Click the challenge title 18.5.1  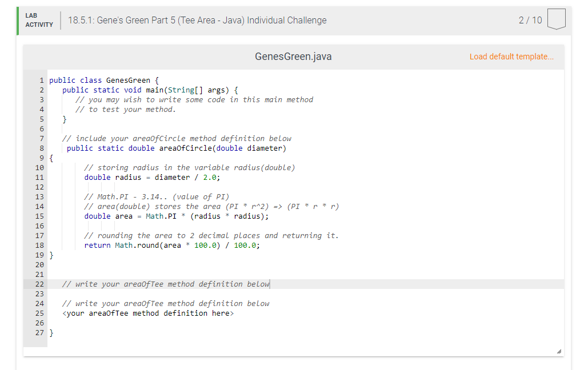[197, 20]
